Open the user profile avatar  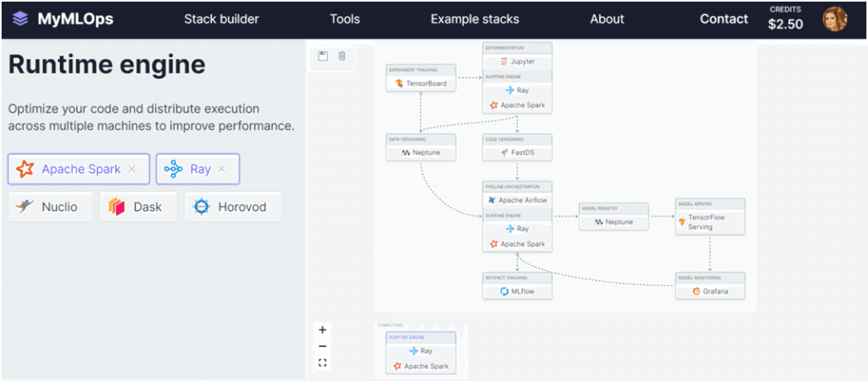pyautogui.click(x=834, y=19)
